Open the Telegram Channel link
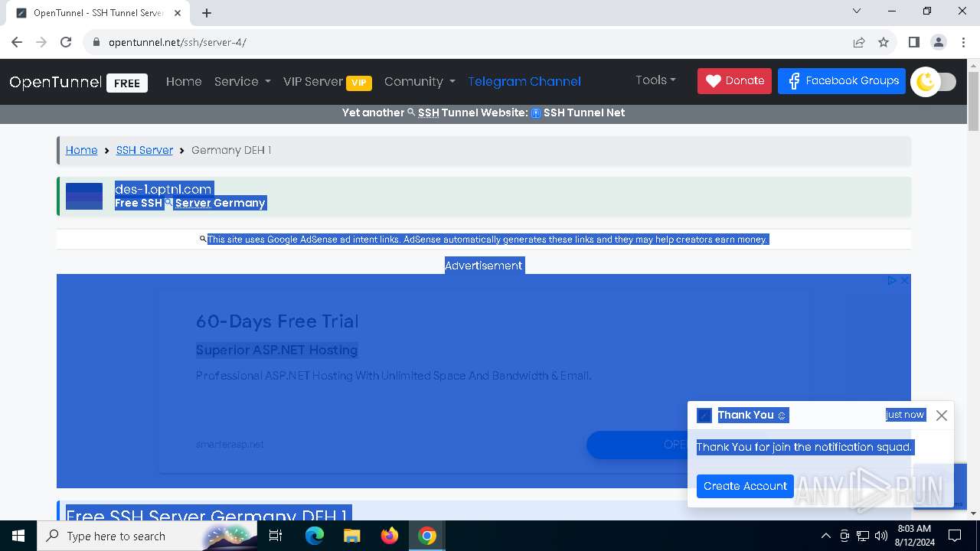 [x=524, y=81]
